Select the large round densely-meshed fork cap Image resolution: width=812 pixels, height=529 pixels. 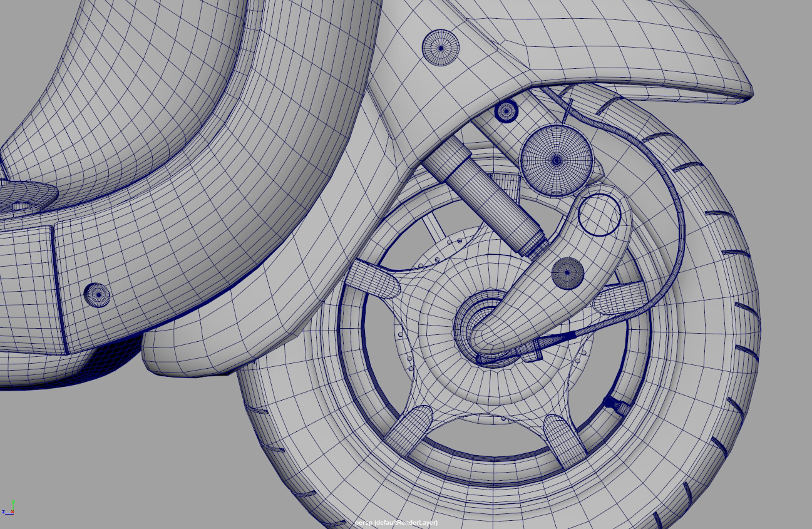(x=557, y=160)
